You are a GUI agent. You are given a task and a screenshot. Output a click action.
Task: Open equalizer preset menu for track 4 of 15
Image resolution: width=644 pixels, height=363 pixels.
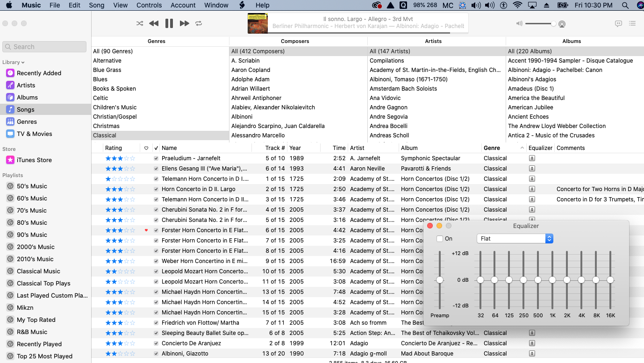tap(532, 210)
